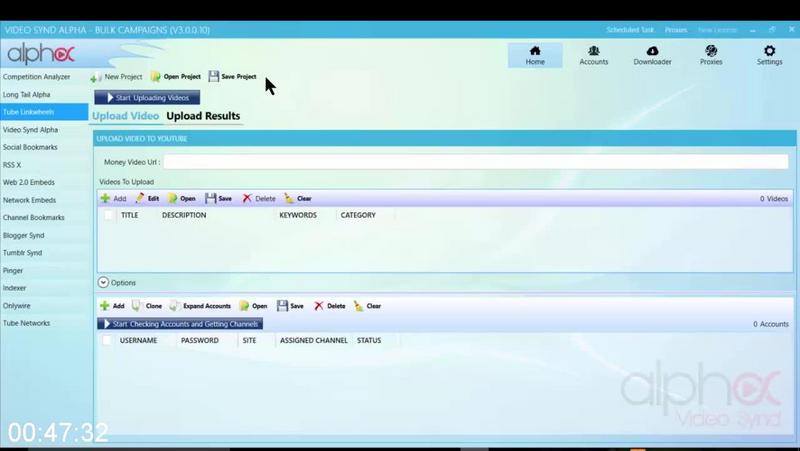Create a New Project

click(x=116, y=77)
